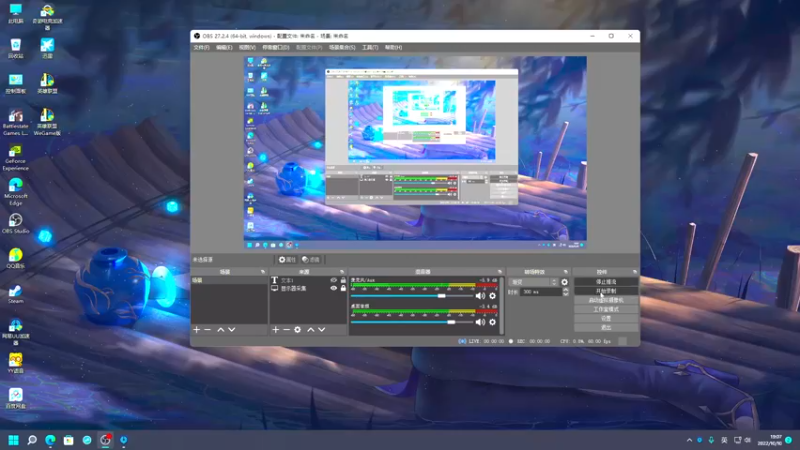Viewport: 800px width, 450px height.
Task: Toggle lock on the display capture source
Action: [x=343, y=288]
